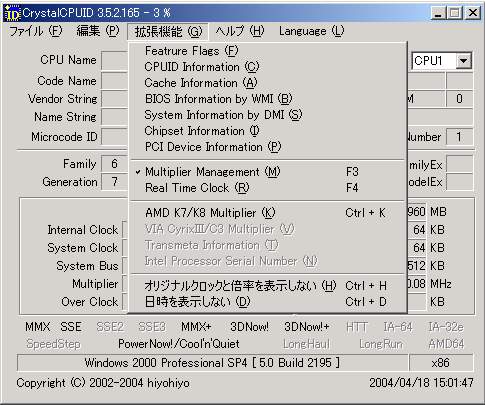The image size is (485, 405).
Task: Click the x86 architecture field
Action: click(x=441, y=363)
